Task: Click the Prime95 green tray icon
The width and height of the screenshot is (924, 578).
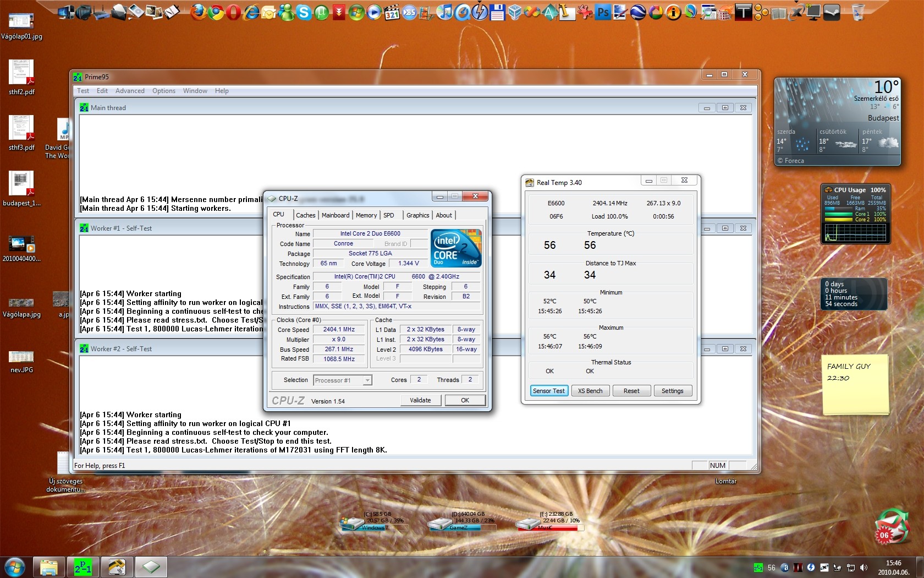Action: click(x=758, y=568)
